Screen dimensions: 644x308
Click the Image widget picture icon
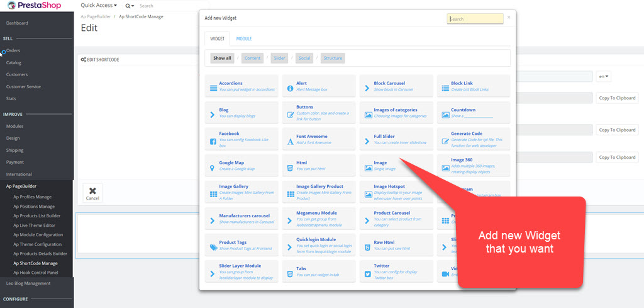coord(368,168)
